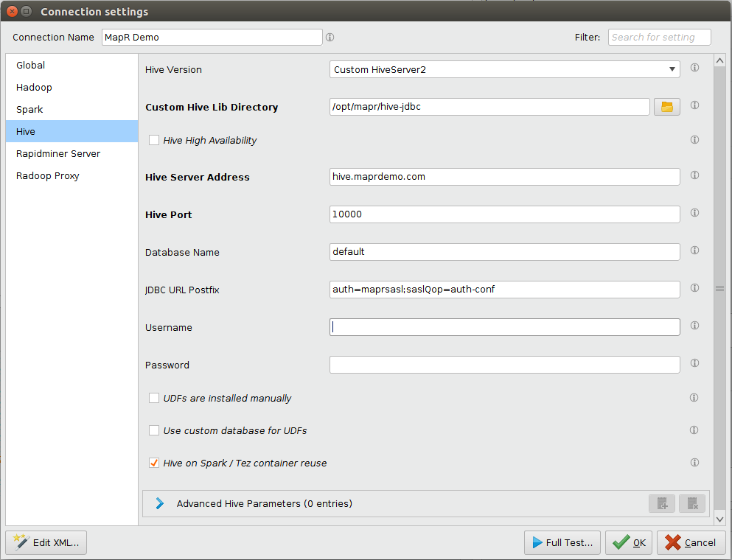Click the folder browse icon for Hive Lib Directory
The image size is (732, 560).
click(x=666, y=107)
